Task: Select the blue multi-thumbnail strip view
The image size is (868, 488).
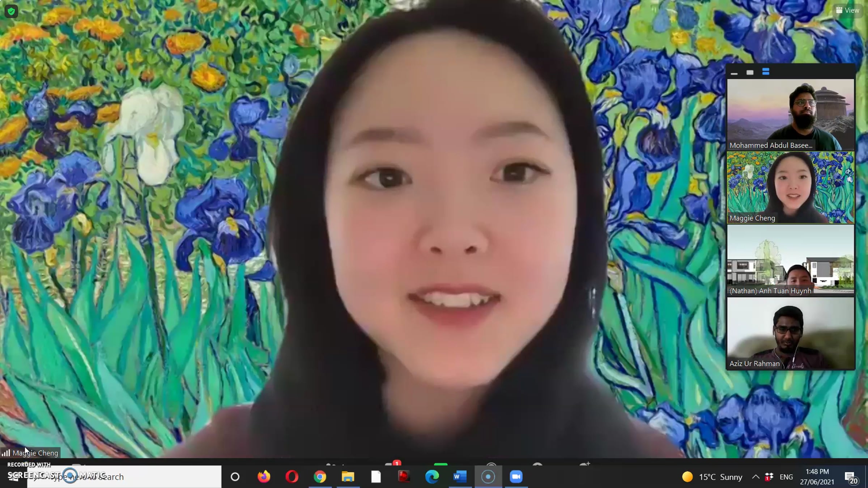Action: click(766, 72)
